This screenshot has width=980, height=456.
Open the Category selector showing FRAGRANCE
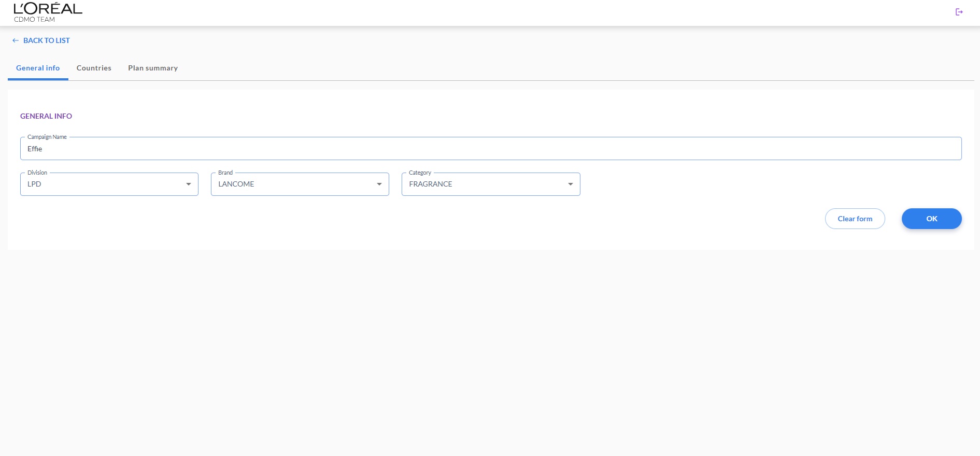click(x=485, y=184)
